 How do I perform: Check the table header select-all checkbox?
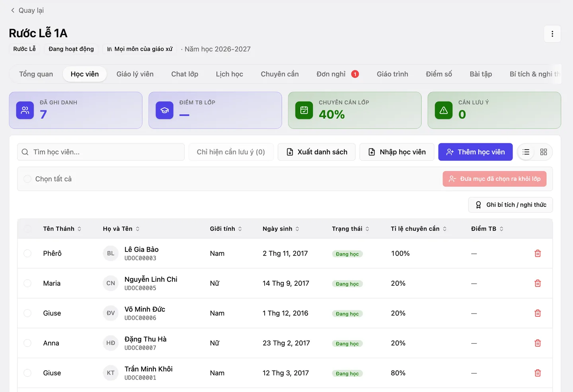(x=27, y=229)
